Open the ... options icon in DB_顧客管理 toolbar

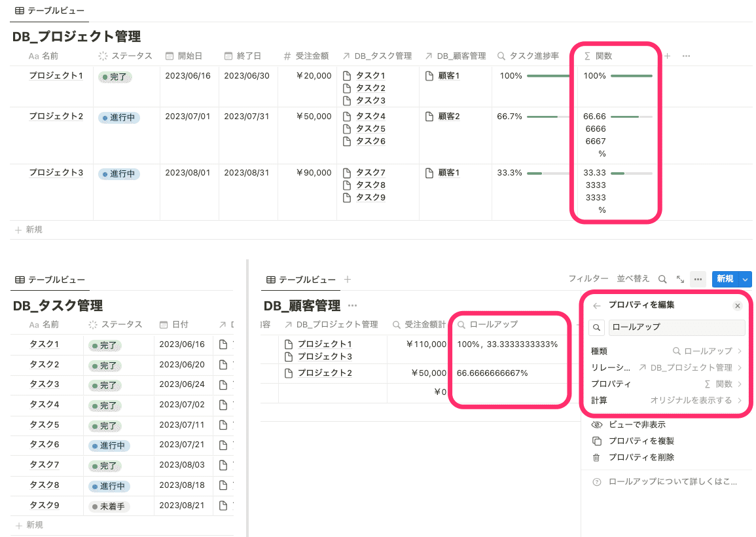click(x=696, y=279)
